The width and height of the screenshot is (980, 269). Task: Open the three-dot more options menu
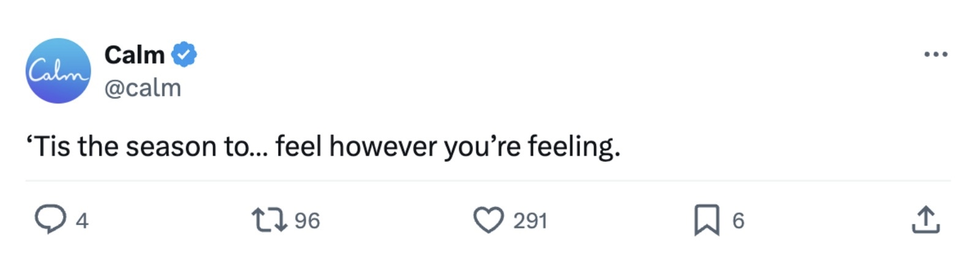pos(935,55)
